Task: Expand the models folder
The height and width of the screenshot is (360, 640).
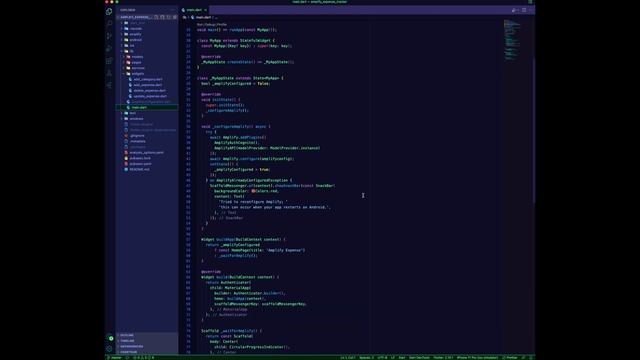Action: (x=137, y=57)
